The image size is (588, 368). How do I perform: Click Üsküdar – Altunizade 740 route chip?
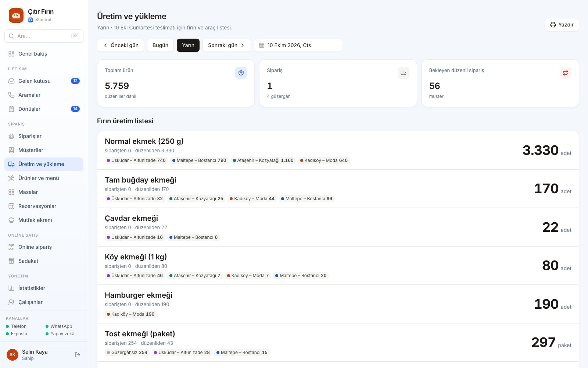click(x=136, y=160)
